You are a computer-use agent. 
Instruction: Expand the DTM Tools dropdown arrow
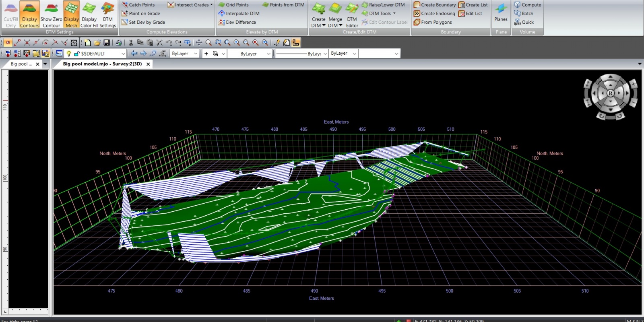394,13
